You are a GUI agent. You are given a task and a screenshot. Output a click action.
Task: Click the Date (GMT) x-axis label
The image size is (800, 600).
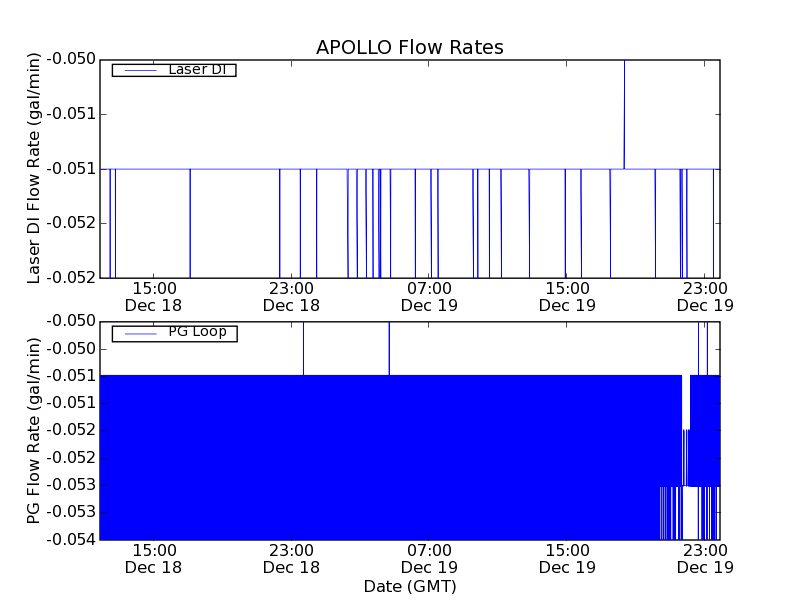point(409,586)
